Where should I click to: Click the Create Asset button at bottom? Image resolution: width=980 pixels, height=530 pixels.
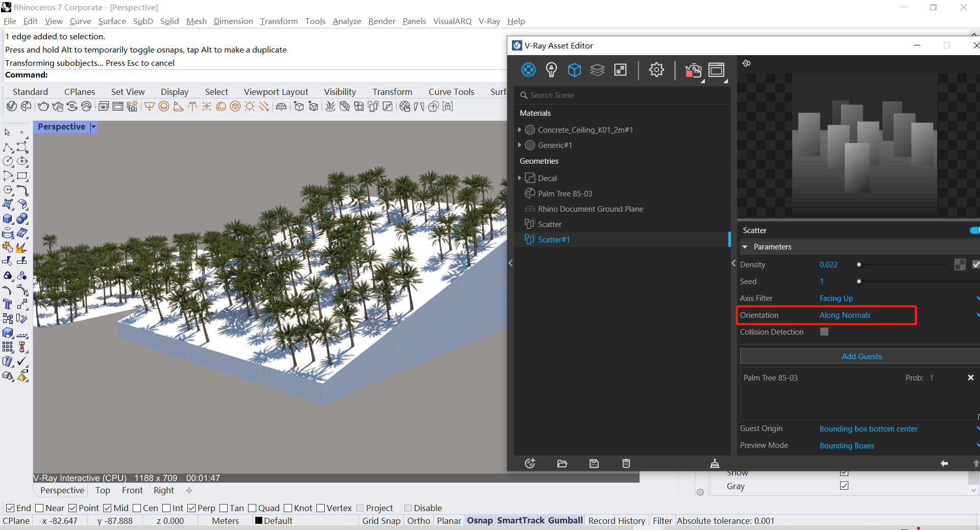click(x=530, y=463)
